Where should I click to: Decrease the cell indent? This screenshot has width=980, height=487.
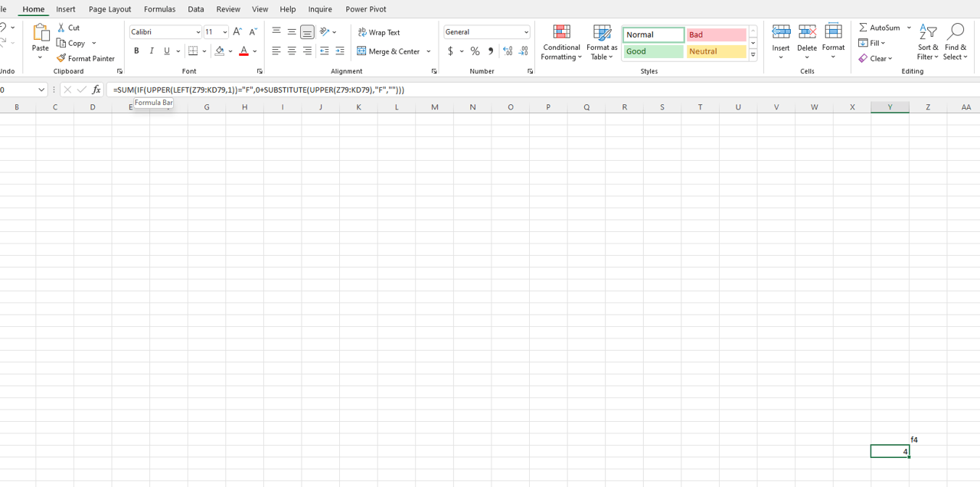[325, 51]
